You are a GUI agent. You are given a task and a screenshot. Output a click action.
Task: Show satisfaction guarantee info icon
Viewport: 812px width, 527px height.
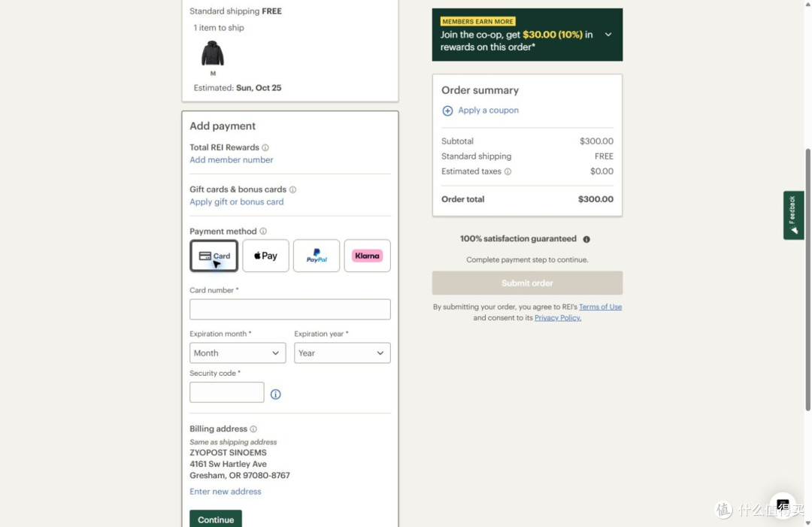point(586,239)
